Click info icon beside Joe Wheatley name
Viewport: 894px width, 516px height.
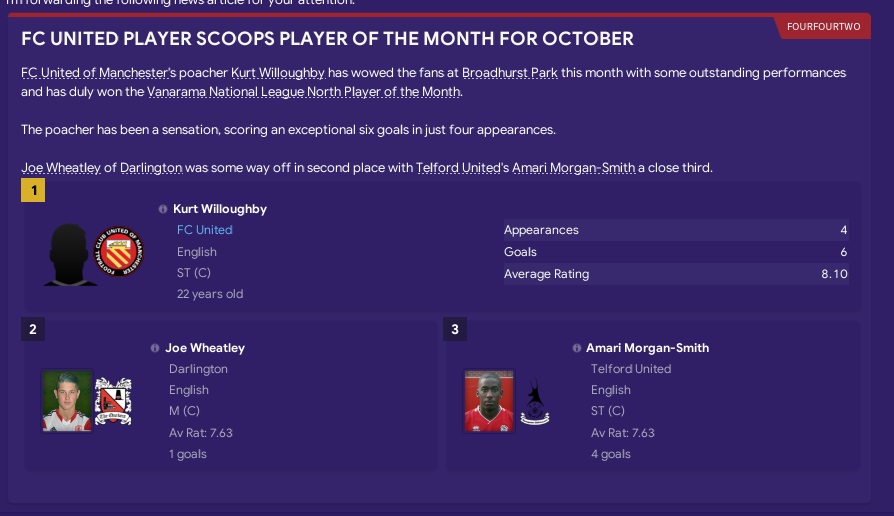155,348
